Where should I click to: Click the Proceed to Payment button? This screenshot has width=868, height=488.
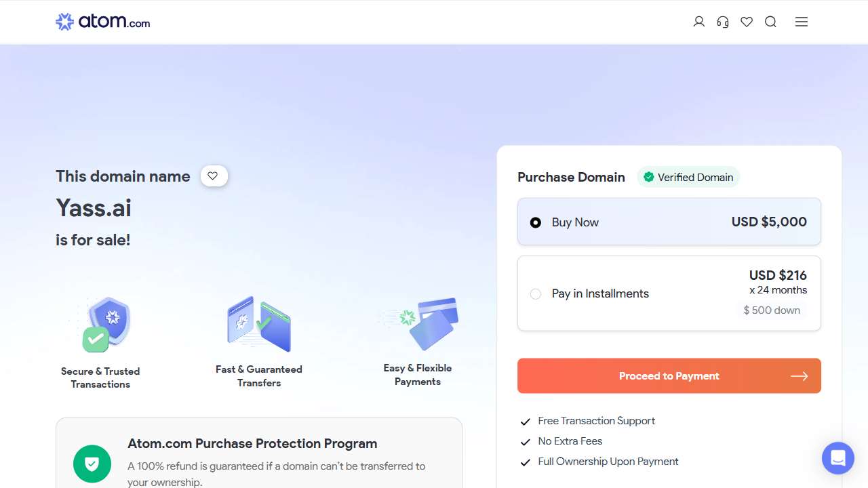click(x=669, y=376)
